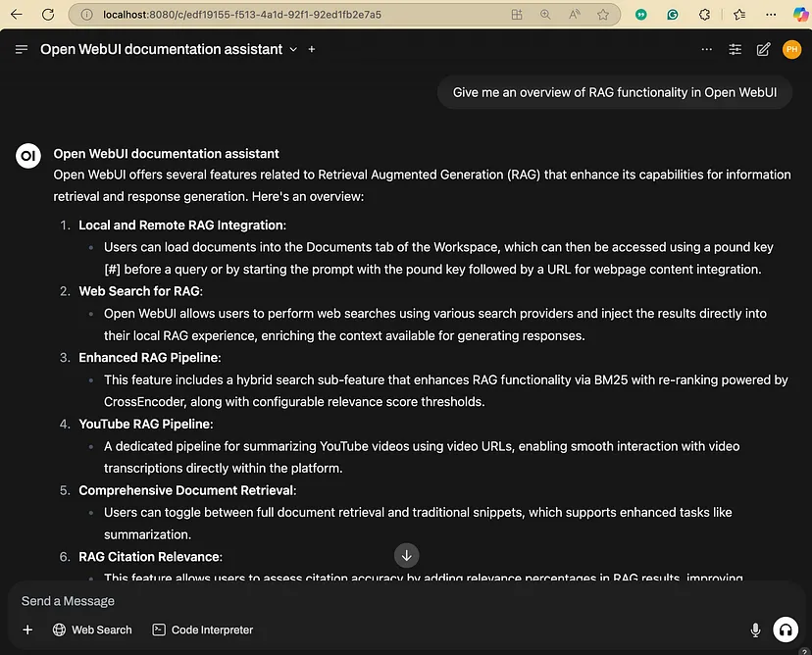
Task: Open the chat options ellipsis menu
Action: 706,49
